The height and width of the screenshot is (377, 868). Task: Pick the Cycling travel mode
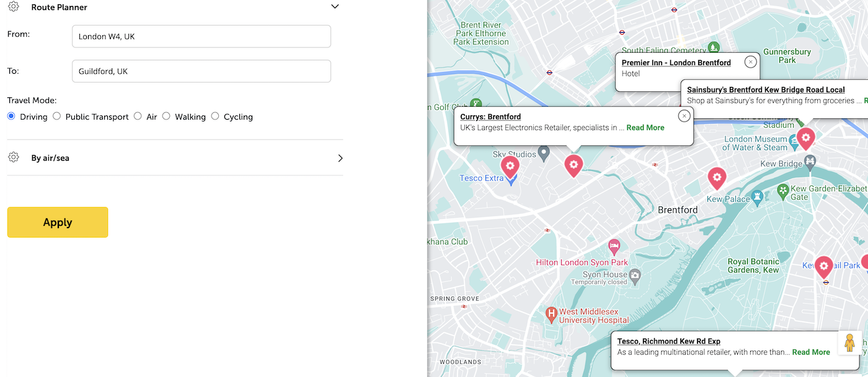tap(215, 116)
